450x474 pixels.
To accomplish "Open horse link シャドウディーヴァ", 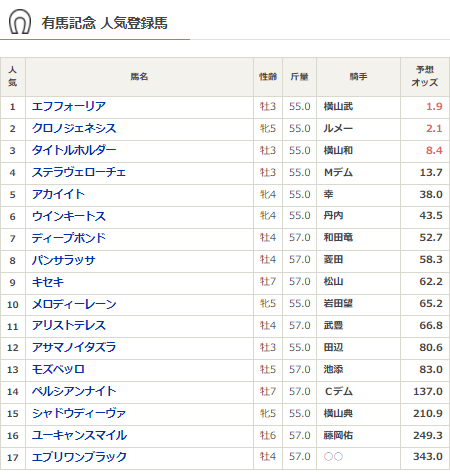I will click(79, 414).
